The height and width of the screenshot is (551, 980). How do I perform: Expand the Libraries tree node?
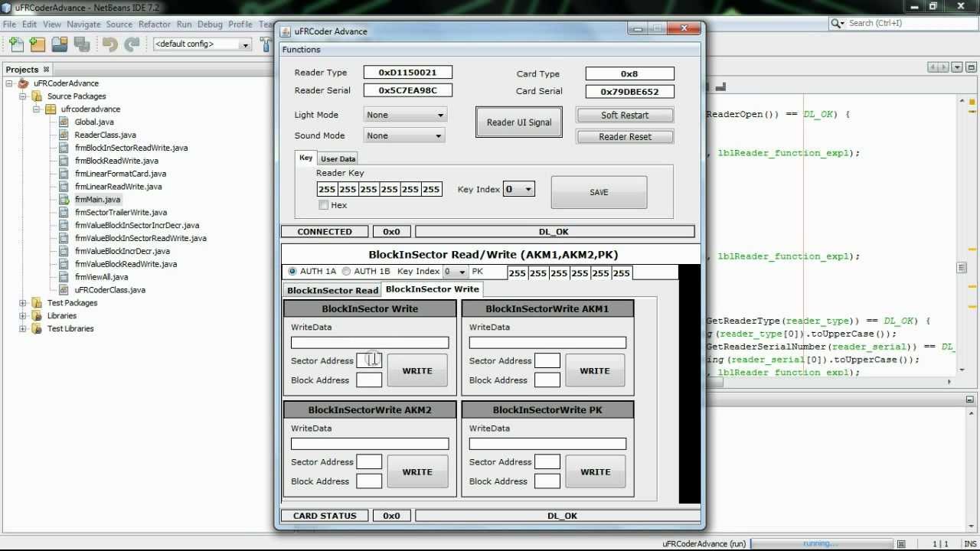(23, 316)
